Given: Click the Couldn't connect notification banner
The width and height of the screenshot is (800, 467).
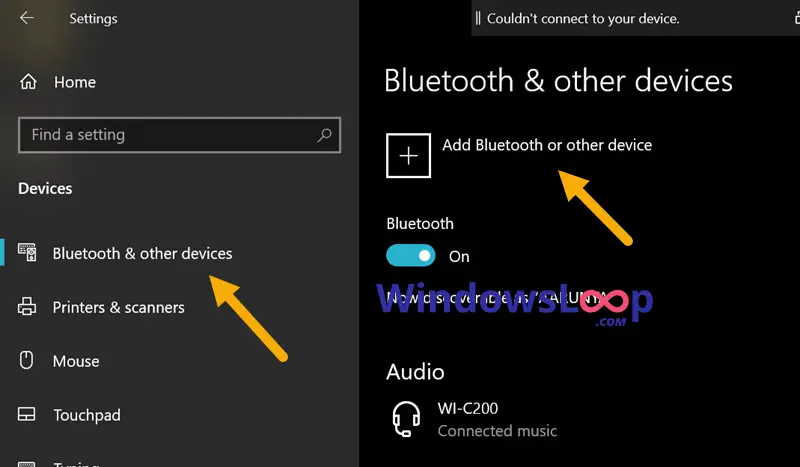Looking at the screenshot, I should coord(635,18).
